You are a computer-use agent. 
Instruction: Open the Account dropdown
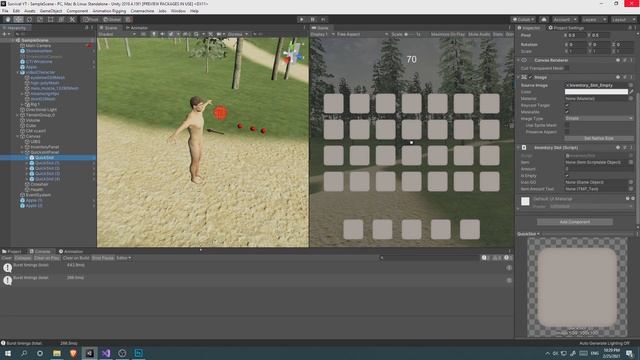click(564, 20)
